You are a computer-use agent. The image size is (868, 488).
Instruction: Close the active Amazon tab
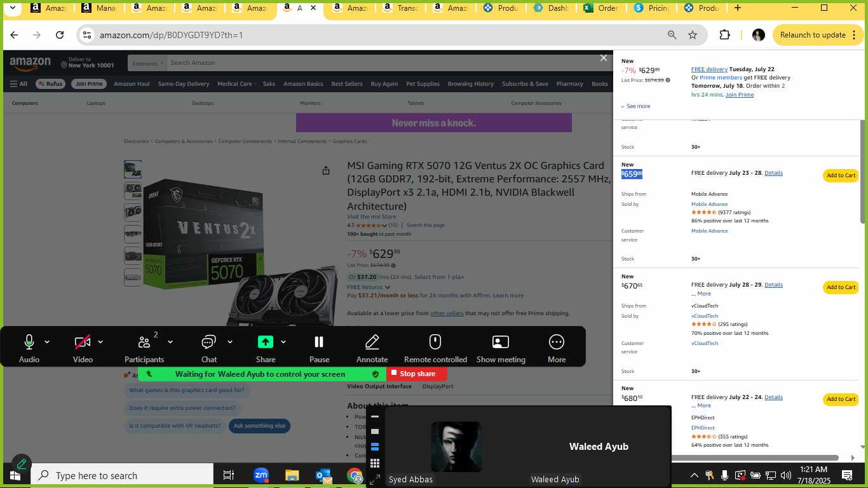[313, 8]
